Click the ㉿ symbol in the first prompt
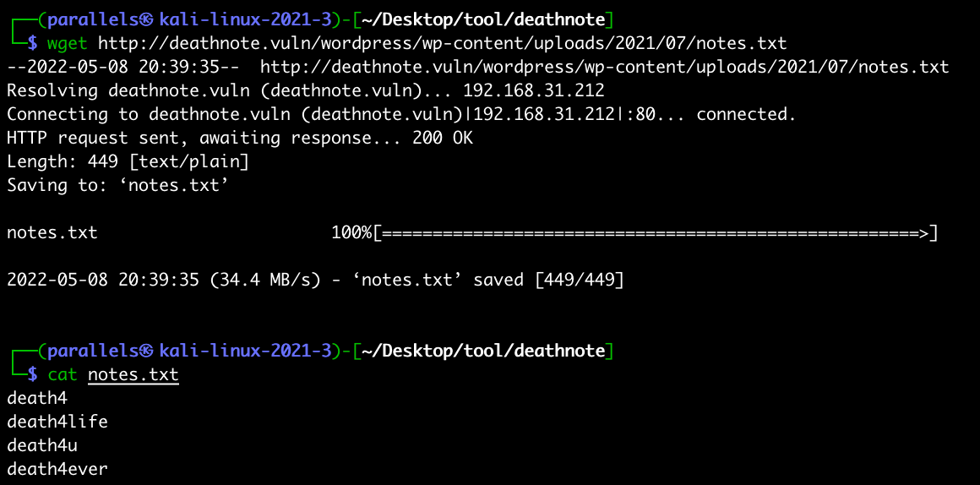Image resolution: width=980 pixels, height=485 pixels. [147, 19]
